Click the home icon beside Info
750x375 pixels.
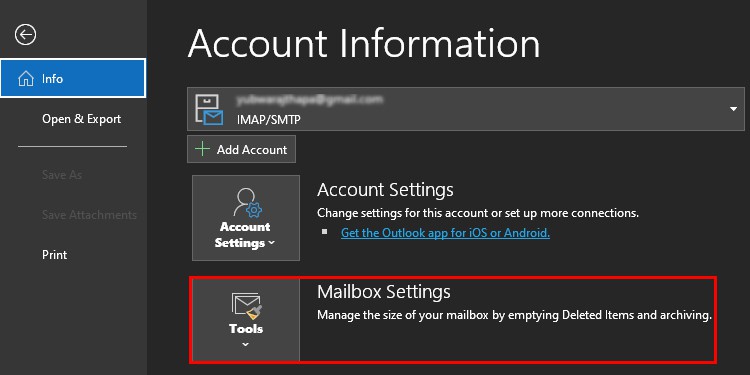(x=26, y=78)
